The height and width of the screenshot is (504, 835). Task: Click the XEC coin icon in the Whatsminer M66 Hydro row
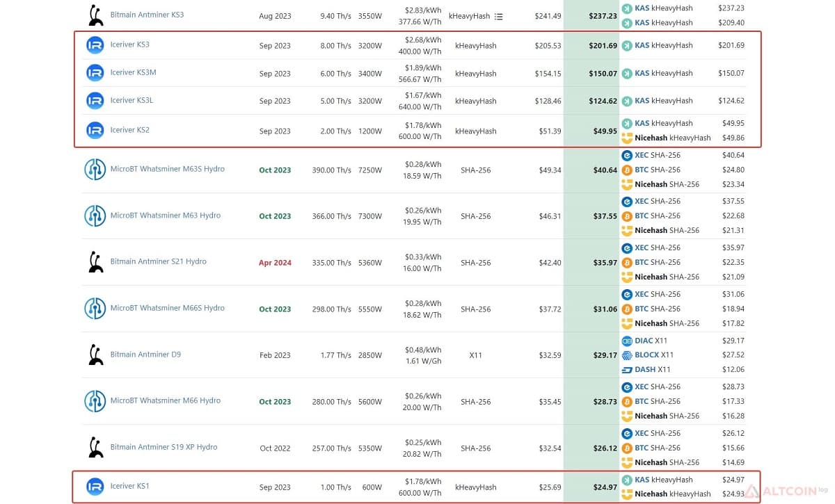tap(627, 387)
